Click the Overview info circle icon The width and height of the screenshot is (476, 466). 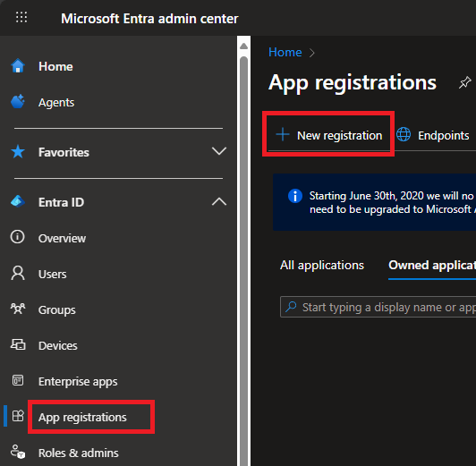pos(18,237)
